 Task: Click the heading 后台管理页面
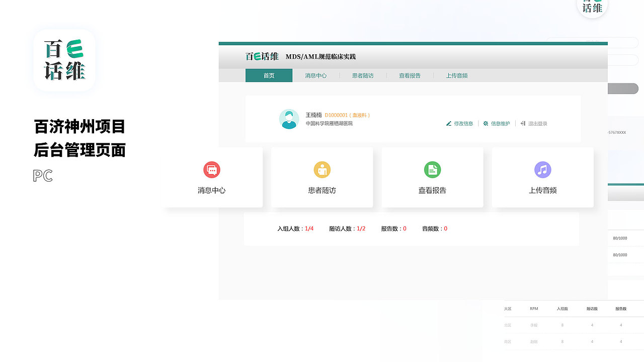point(79,150)
